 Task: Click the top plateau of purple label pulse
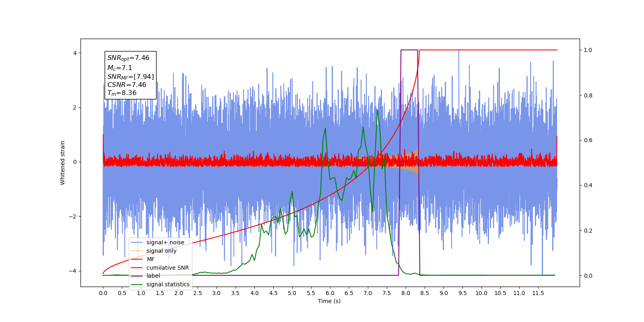409,50
